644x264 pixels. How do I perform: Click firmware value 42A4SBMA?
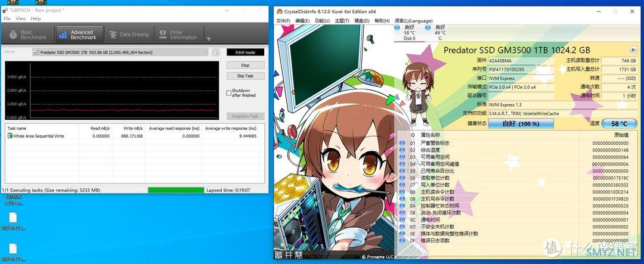point(500,61)
